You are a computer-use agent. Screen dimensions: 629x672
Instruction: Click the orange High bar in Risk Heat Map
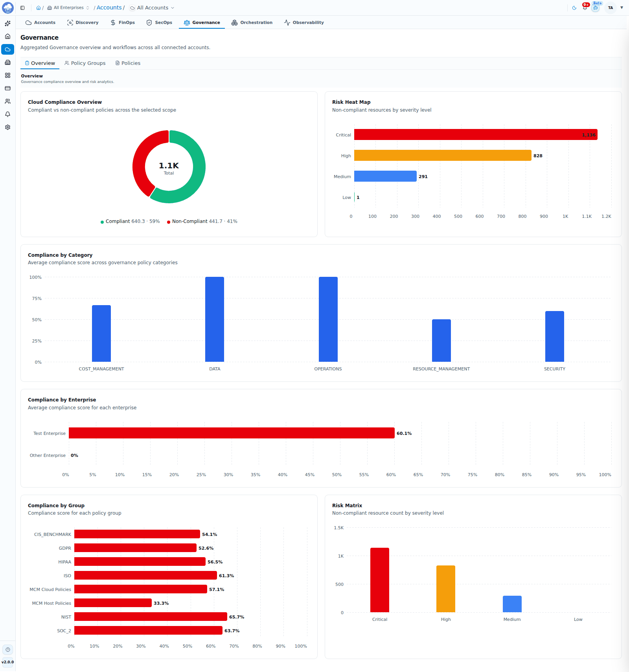point(443,155)
